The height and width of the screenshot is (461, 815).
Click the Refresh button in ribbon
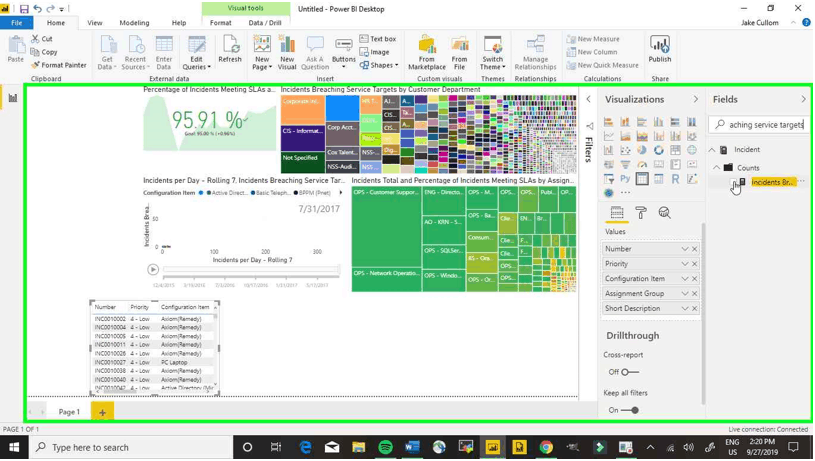[230, 50]
